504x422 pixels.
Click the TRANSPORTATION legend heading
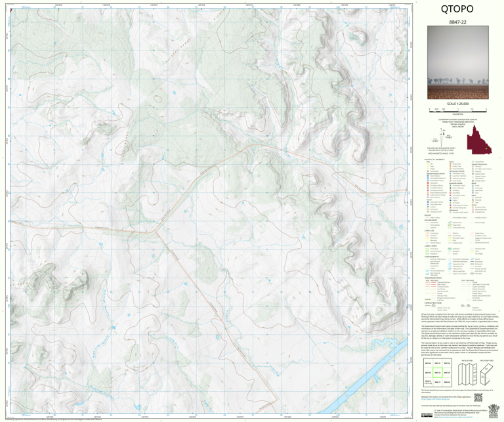(x=434, y=278)
